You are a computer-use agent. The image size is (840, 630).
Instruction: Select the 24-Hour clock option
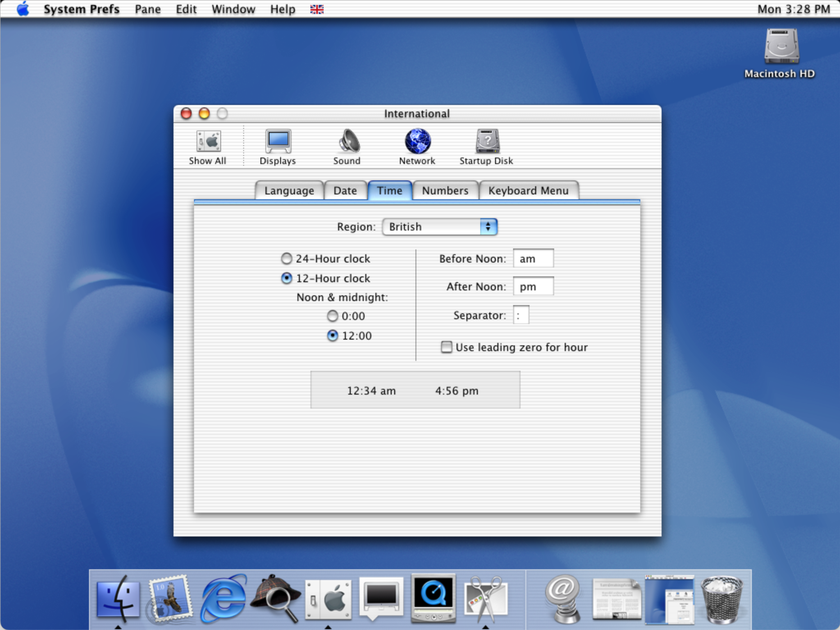click(x=325, y=259)
